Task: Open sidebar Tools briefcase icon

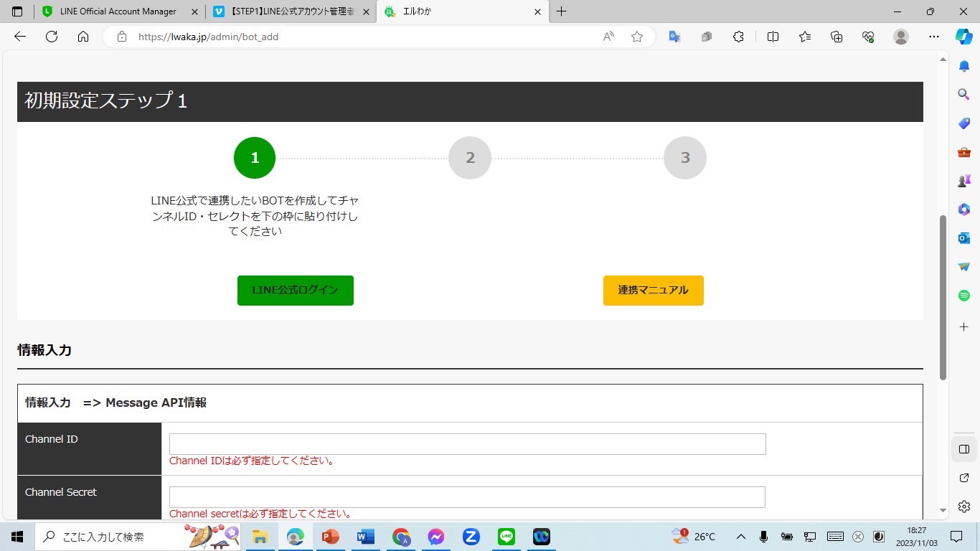Action: pos(964,152)
